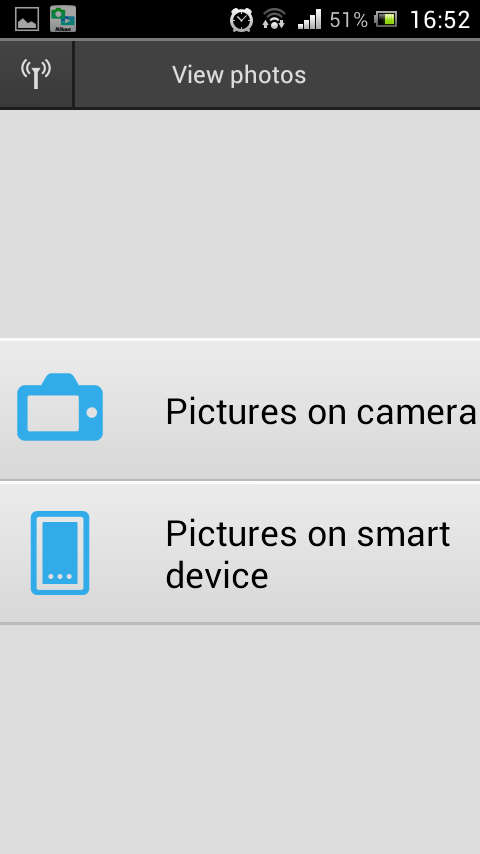Viewport: 480px width, 854px height.
Task: Tap empty gray area above Pictures on camera
Action: click(240, 223)
